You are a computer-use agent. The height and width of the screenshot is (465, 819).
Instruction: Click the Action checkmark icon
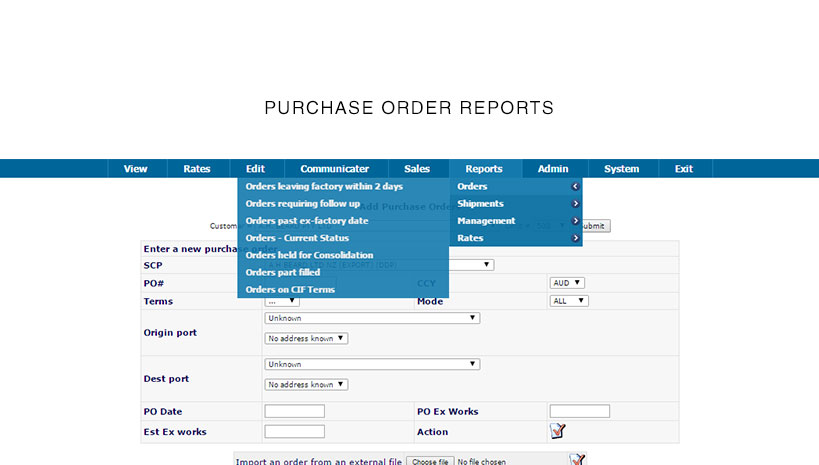point(557,431)
